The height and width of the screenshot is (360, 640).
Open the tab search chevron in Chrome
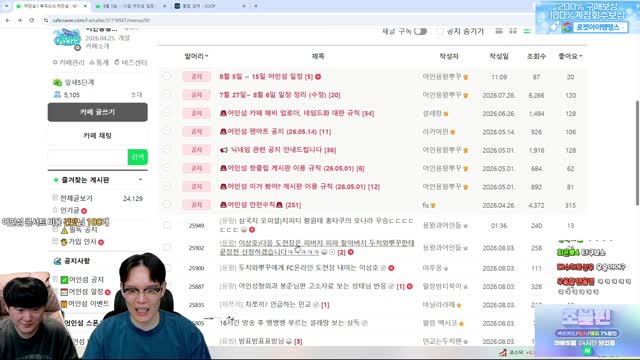click(x=6, y=6)
